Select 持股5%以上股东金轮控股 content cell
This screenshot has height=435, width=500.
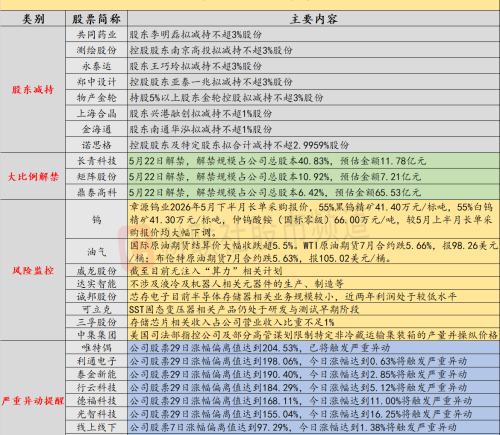pyautogui.click(x=314, y=98)
